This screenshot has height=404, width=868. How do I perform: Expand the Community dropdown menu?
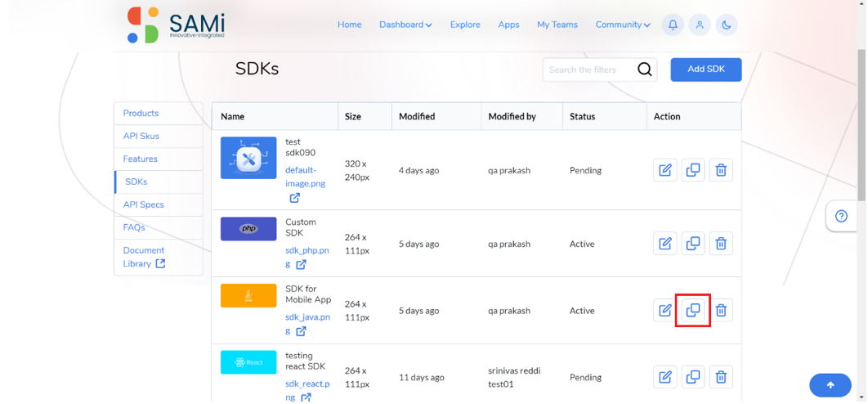click(623, 25)
